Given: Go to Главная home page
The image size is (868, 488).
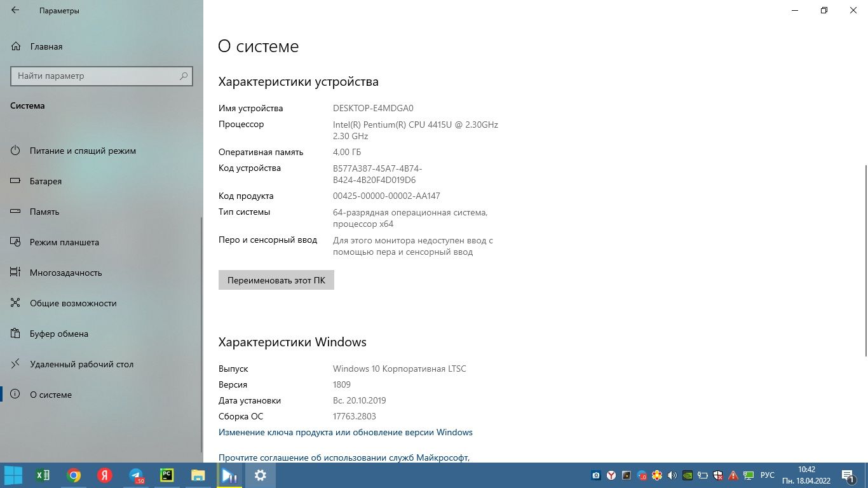Looking at the screenshot, I should pyautogui.click(x=46, y=46).
